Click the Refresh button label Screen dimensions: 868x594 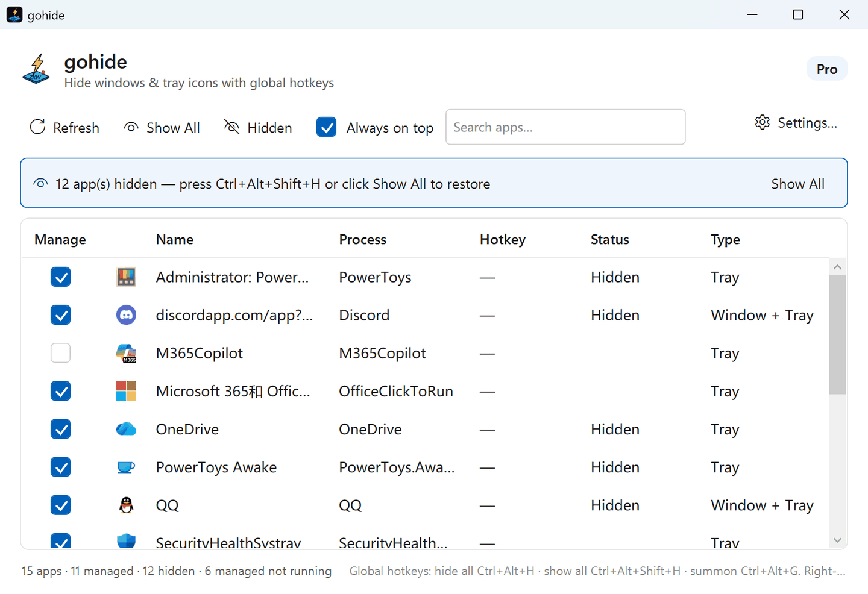[x=76, y=128]
